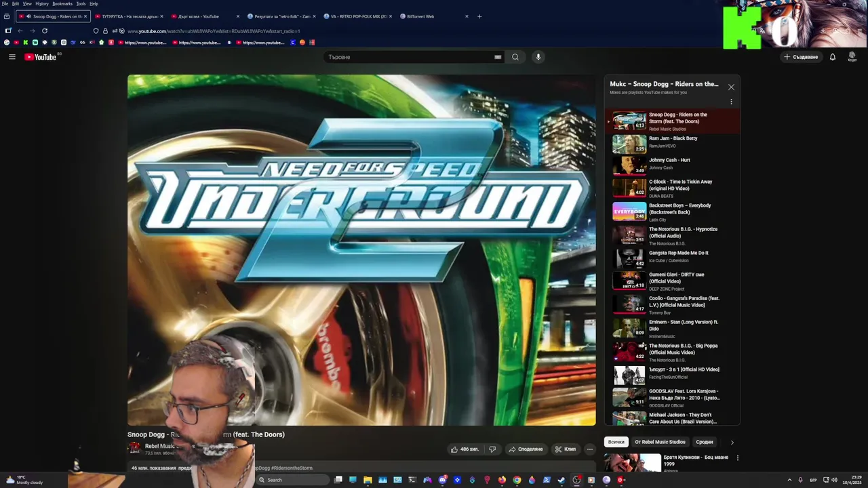Click the Споделяне share button
This screenshot has height=488, width=868.
[x=526, y=449]
